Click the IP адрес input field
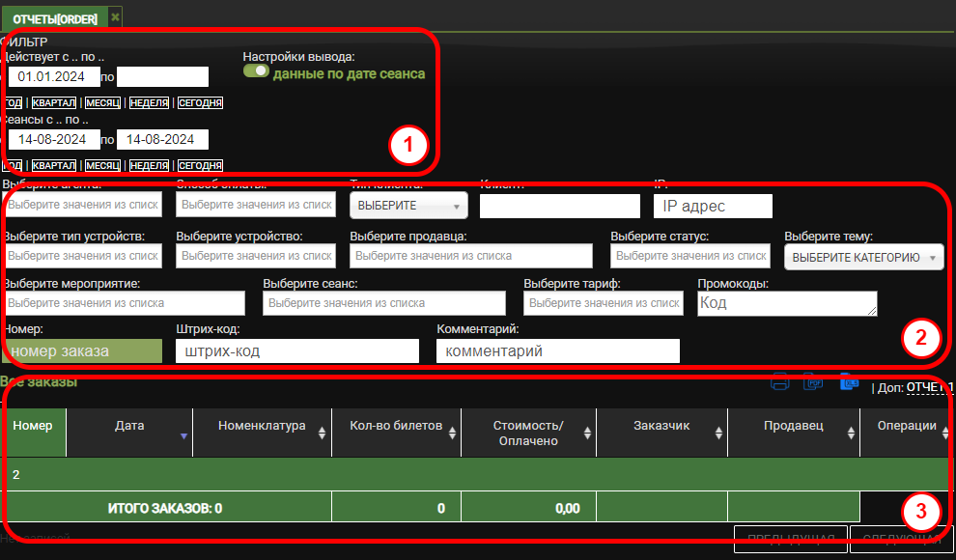The width and height of the screenshot is (956, 560). (x=713, y=206)
